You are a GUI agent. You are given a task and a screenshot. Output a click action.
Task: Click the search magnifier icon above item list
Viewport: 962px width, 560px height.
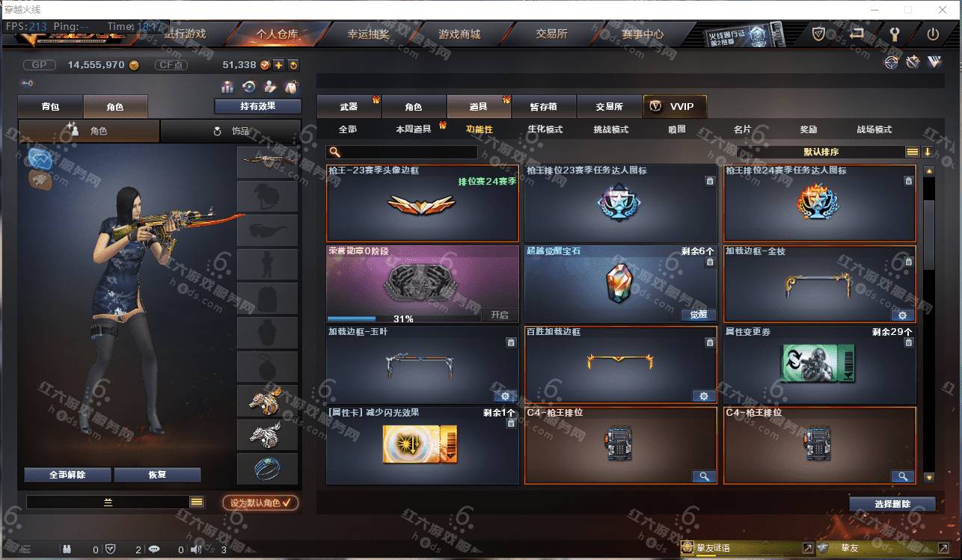(x=335, y=152)
